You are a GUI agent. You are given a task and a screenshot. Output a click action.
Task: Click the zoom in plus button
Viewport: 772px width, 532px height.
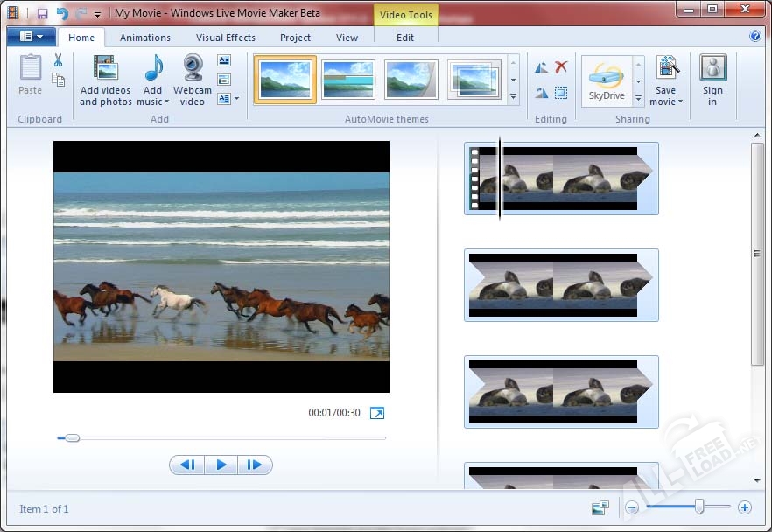point(745,507)
